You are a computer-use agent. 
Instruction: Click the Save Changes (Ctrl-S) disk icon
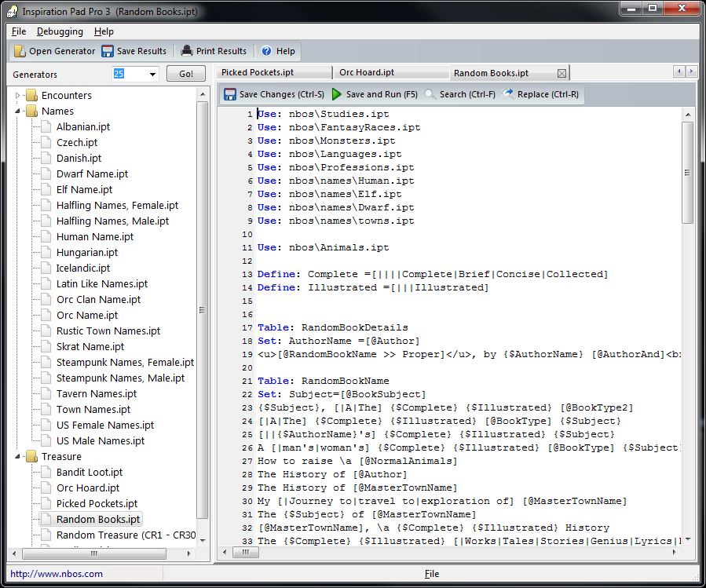(x=230, y=94)
